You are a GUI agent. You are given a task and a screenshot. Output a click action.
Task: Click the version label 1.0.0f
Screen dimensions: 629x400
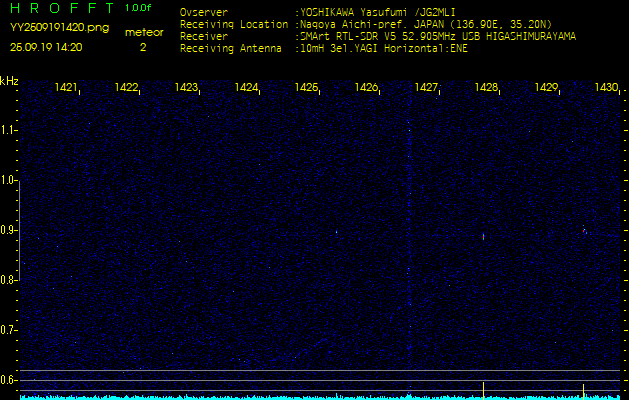(x=138, y=8)
